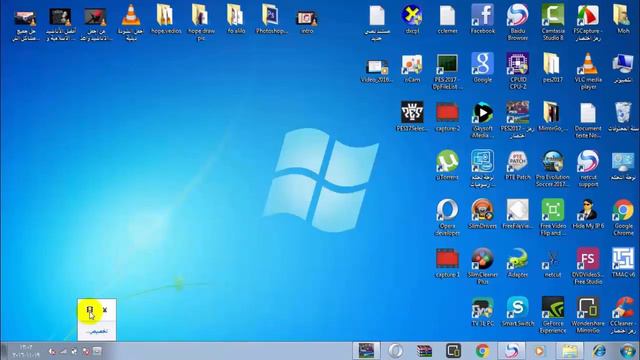Open the Photoshop folder on desktop

271,19
